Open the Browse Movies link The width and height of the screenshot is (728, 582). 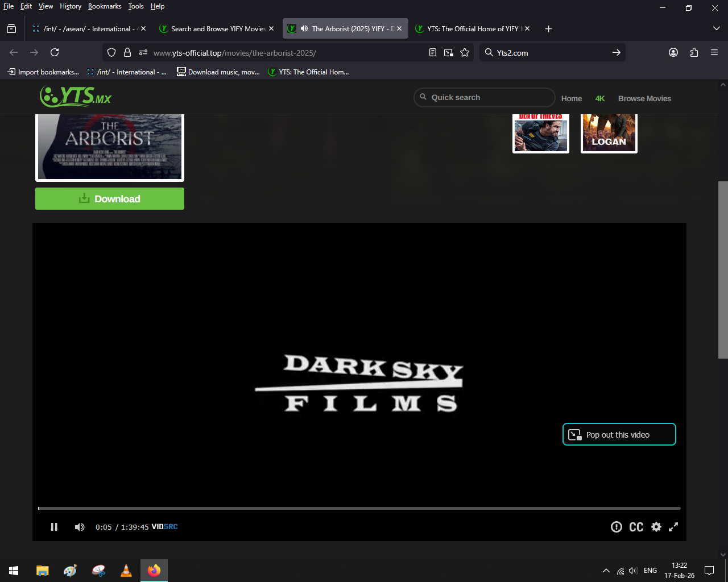[x=644, y=98]
